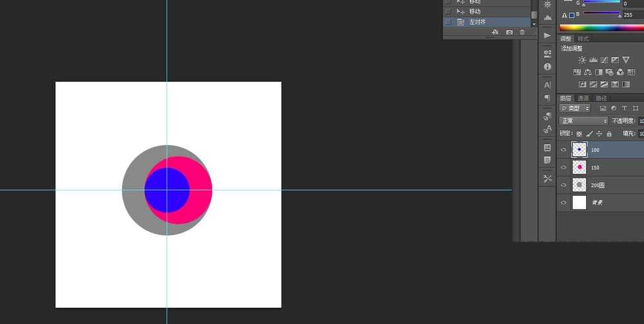Image resolution: width=644 pixels, height=324 pixels.
Task: Switch to the 通道 channels tab
Action: (583, 99)
